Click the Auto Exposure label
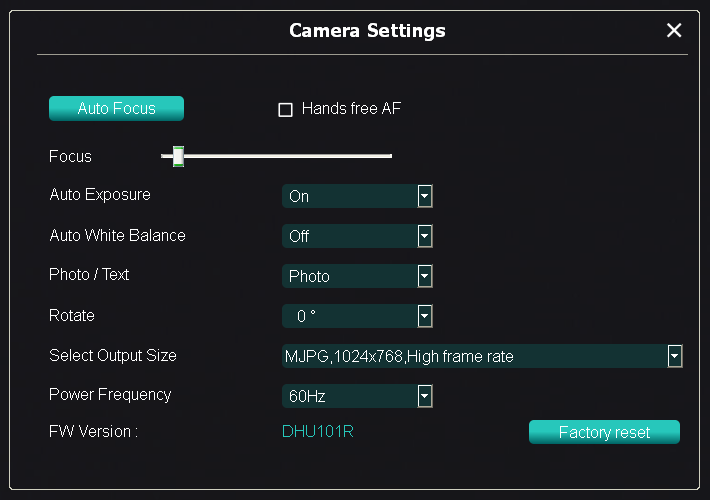Screen dimensions: 710x500 100,195
